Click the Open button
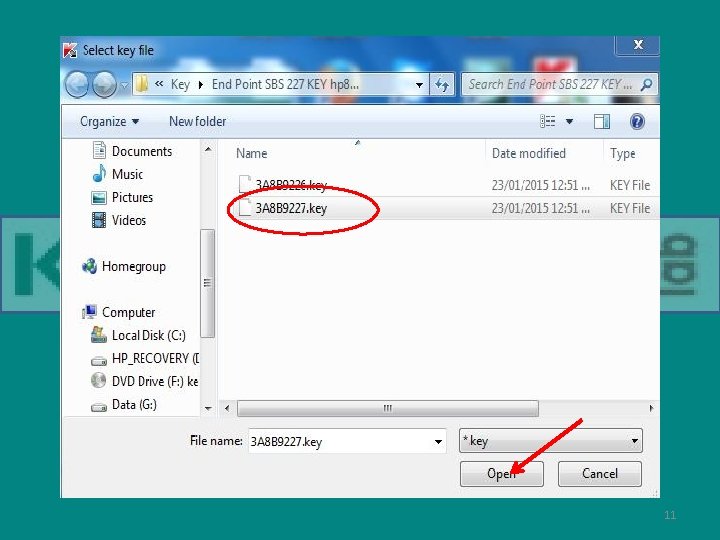The height and width of the screenshot is (540, 720). 501,473
